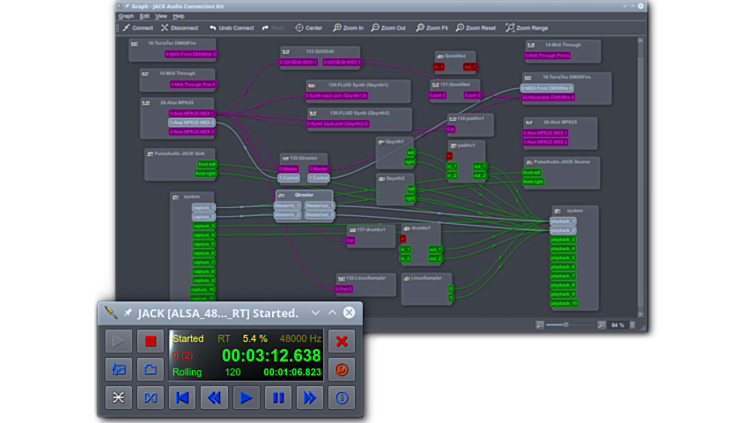Open the Messages/Status window icon
This screenshot has width=752, height=423.
tap(120, 369)
